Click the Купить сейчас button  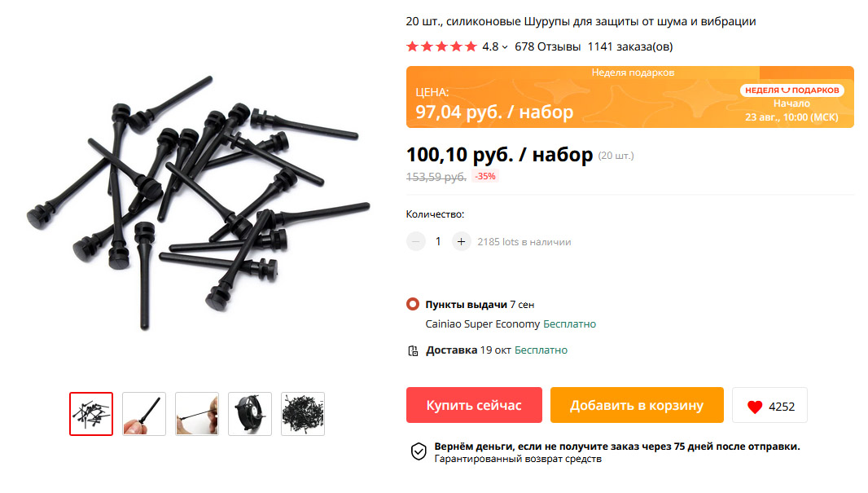click(474, 405)
